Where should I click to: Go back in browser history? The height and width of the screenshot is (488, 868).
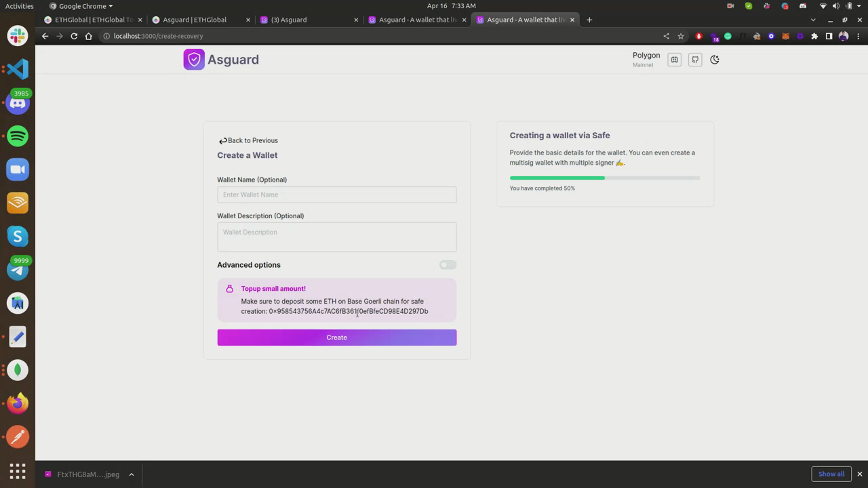(x=45, y=36)
